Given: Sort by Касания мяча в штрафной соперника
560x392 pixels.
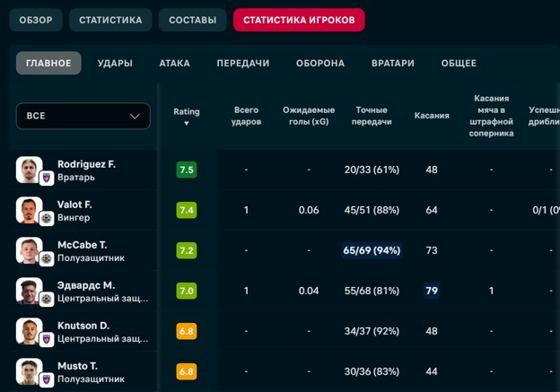Looking at the screenshot, I should coord(491,116).
